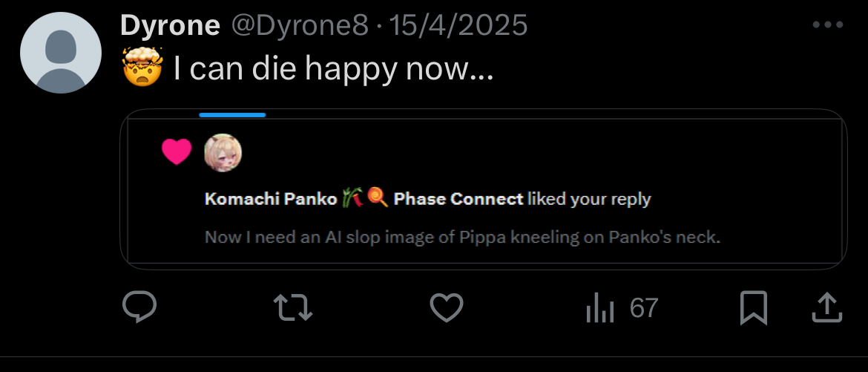This screenshot has width=868, height=372.
Task: Click the "I can die happy now..." text
Action: pos(333,70)
